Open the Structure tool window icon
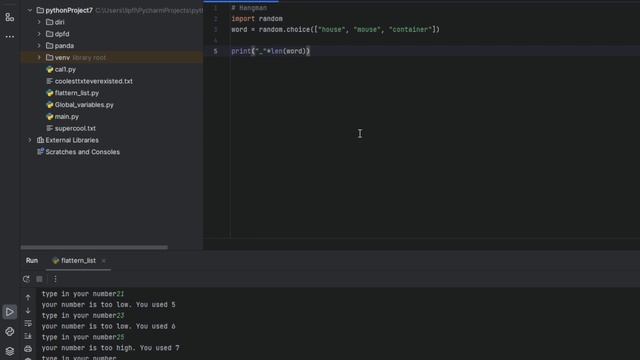Viewport: 640px width, 360px height. [x=9, y=17]
